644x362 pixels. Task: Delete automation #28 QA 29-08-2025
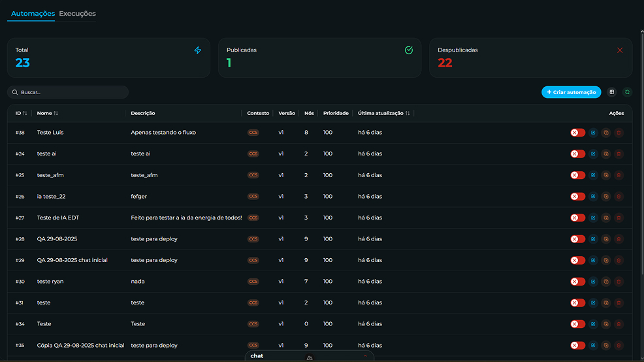click(619, 239)
